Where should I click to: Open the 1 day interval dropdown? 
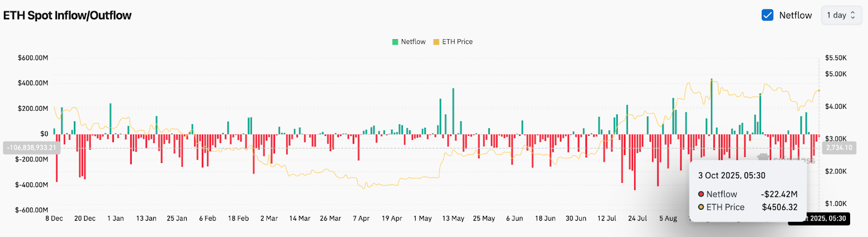pos(840,15)
